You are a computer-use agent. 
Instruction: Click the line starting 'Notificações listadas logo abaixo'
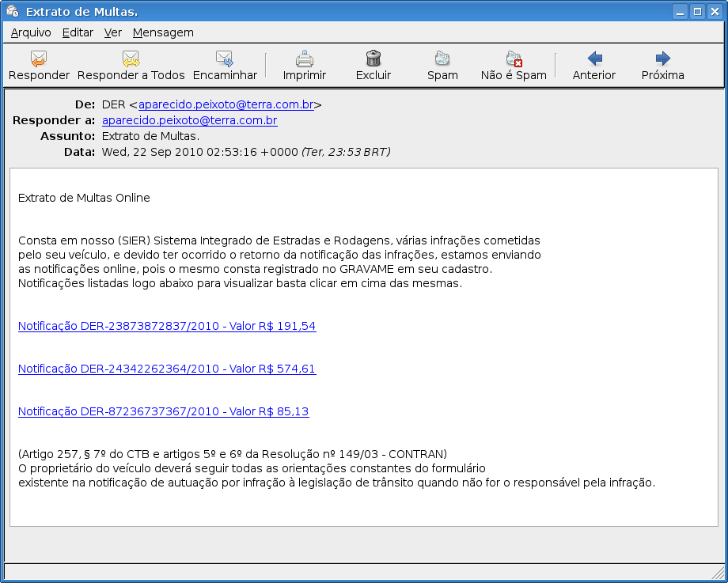point(240,284)
